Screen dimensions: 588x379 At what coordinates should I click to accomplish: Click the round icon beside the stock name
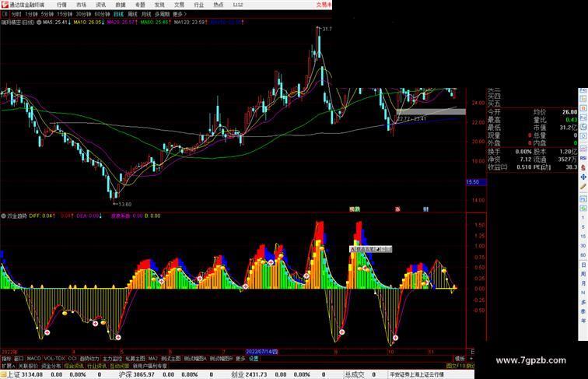(39, 23)
